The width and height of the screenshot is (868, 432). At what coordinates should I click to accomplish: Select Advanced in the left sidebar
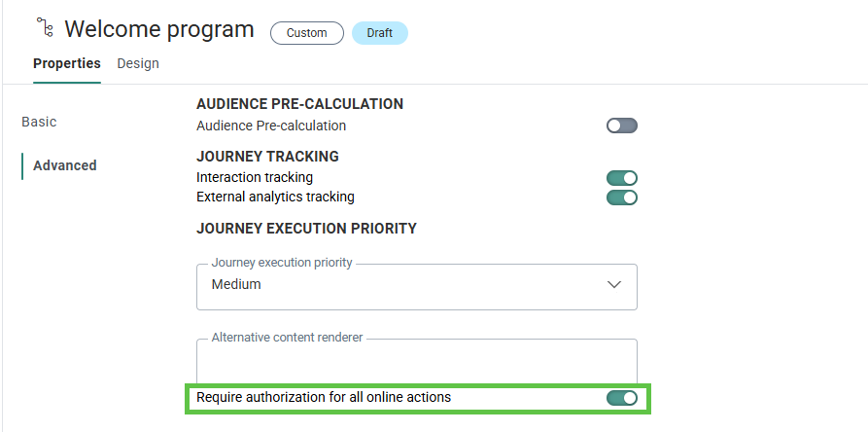[65, 165]
